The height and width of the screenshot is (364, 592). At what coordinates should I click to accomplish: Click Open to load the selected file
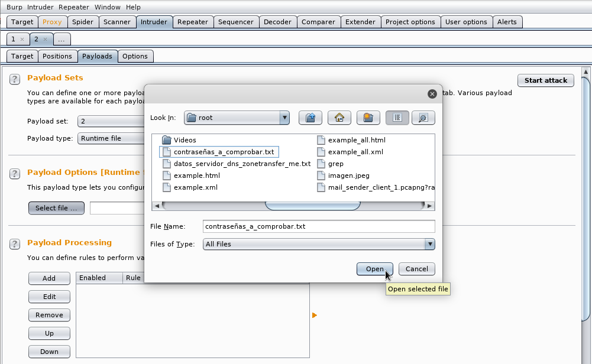(x=374, y=269)
